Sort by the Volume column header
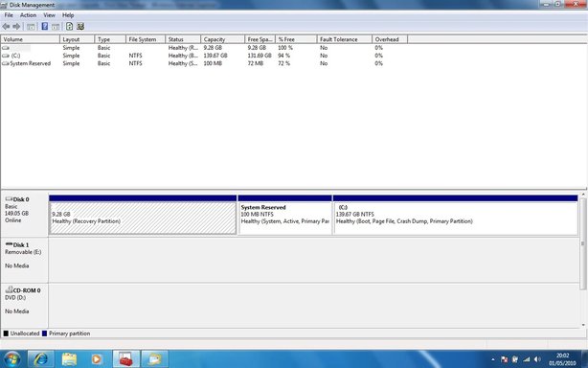588x368 pixels. tap(30, 39)
